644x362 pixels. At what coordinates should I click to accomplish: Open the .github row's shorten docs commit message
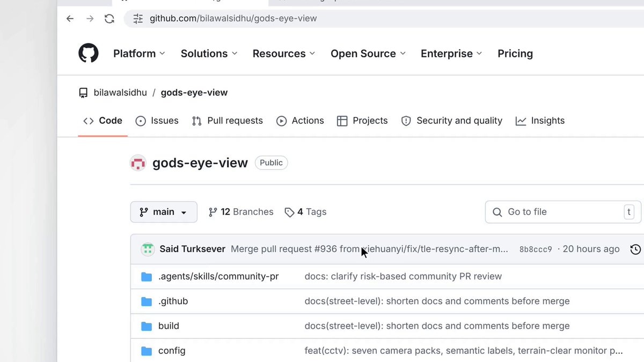[x=437, y=301]
